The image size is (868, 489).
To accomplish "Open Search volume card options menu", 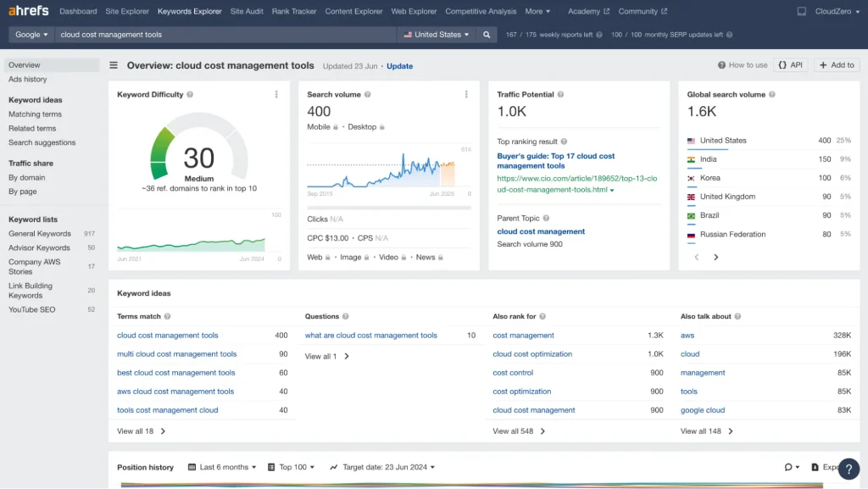I will click(466, 95).
